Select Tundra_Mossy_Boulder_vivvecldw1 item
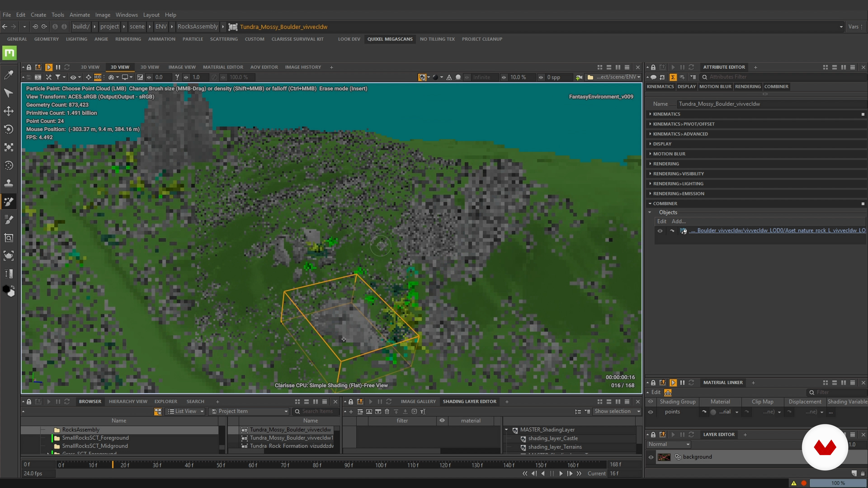The height and width of the screenshot is (488, 868). click(x=291, y=438)
